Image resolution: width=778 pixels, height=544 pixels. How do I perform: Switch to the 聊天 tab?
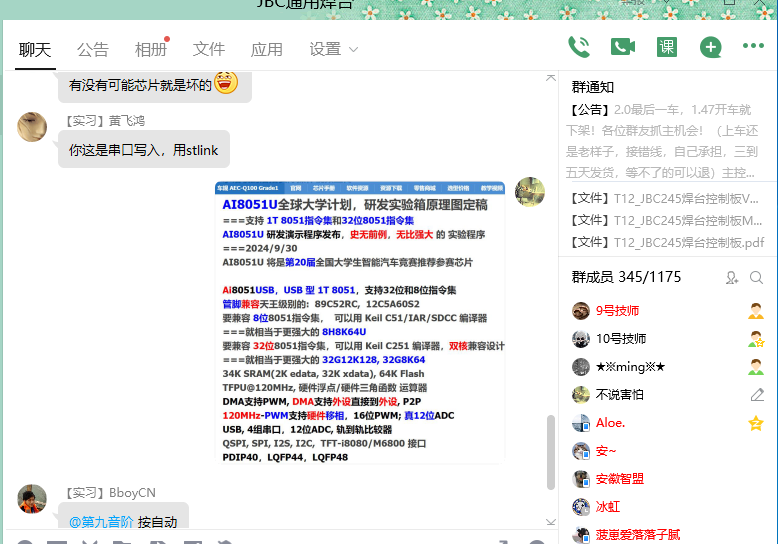point(35,50)
